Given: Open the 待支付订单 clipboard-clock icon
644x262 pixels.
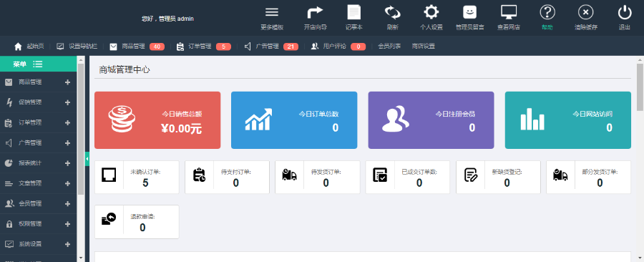Looking at the screenshot, I should coord(199,175).
